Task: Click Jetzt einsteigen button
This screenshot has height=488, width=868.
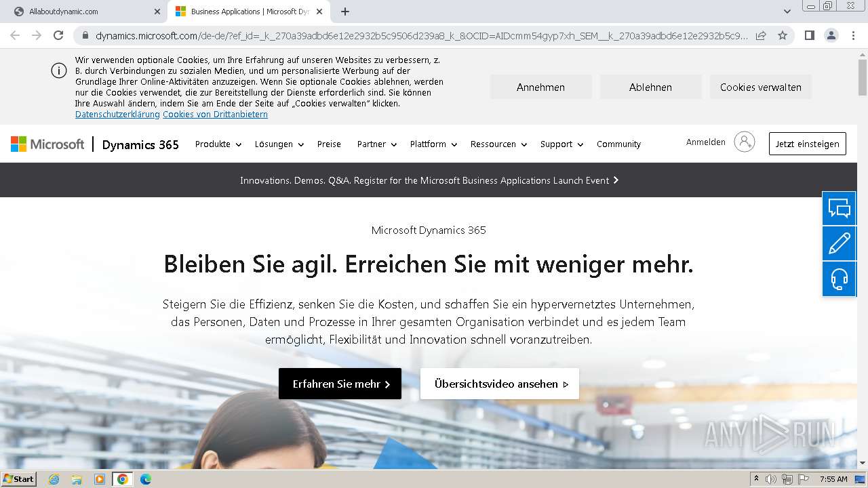Action: click(x=807, y=144)
